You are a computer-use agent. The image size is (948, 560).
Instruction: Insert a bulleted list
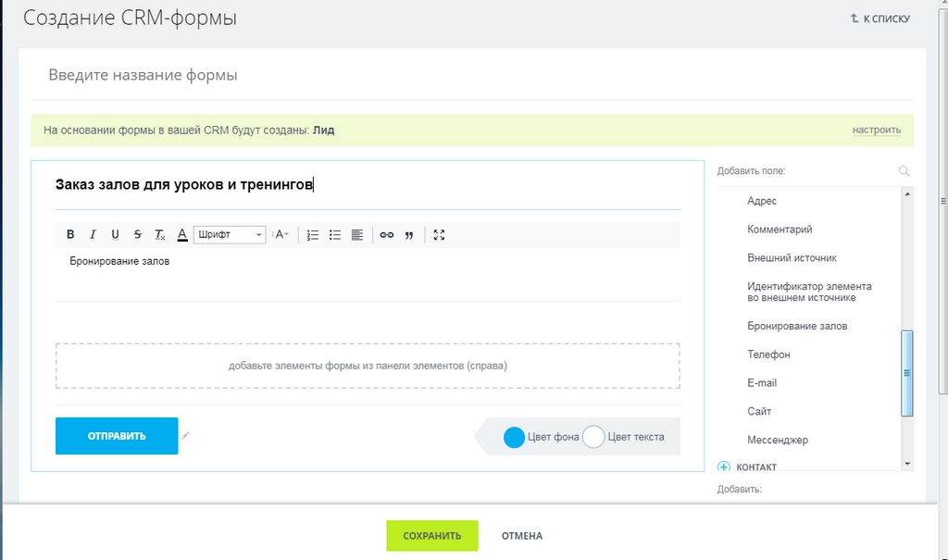335,234
